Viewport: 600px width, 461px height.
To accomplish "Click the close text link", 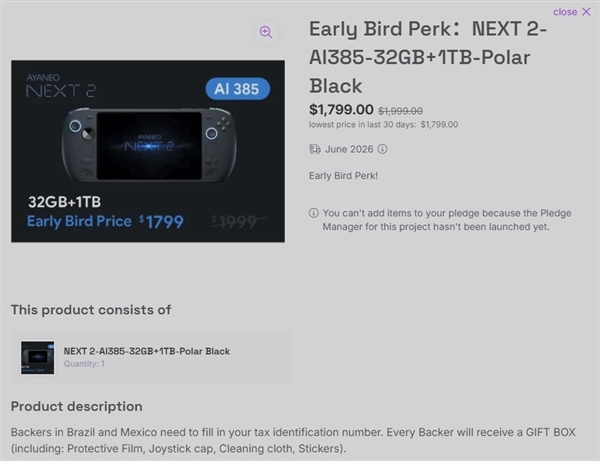I will click(564, 12).
